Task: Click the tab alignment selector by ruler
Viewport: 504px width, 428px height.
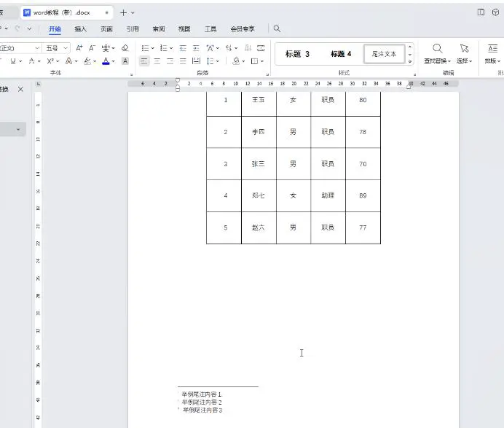Action: 39,85
